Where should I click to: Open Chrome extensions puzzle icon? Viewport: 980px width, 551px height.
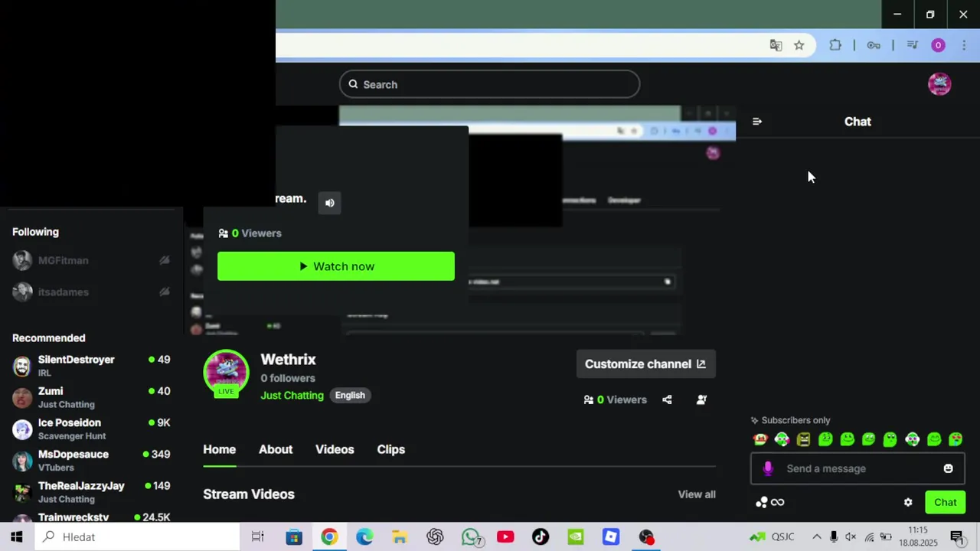tap(835, 45)
